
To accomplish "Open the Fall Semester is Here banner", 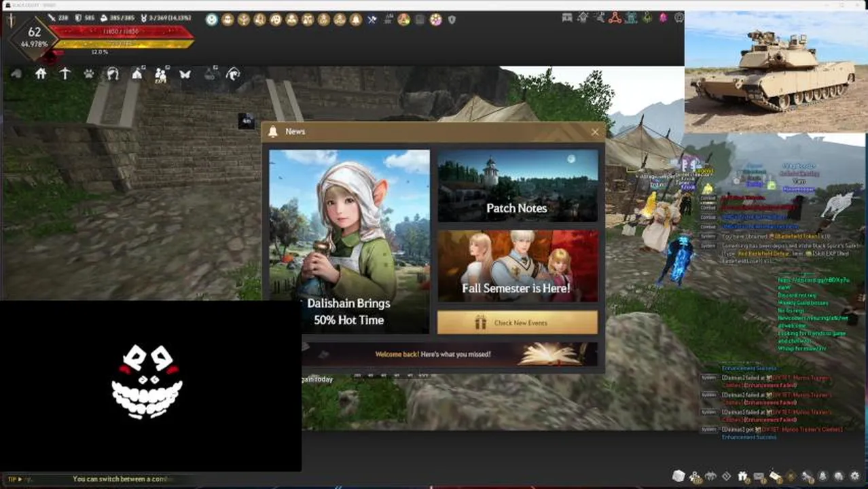I will tap(518, 266).
